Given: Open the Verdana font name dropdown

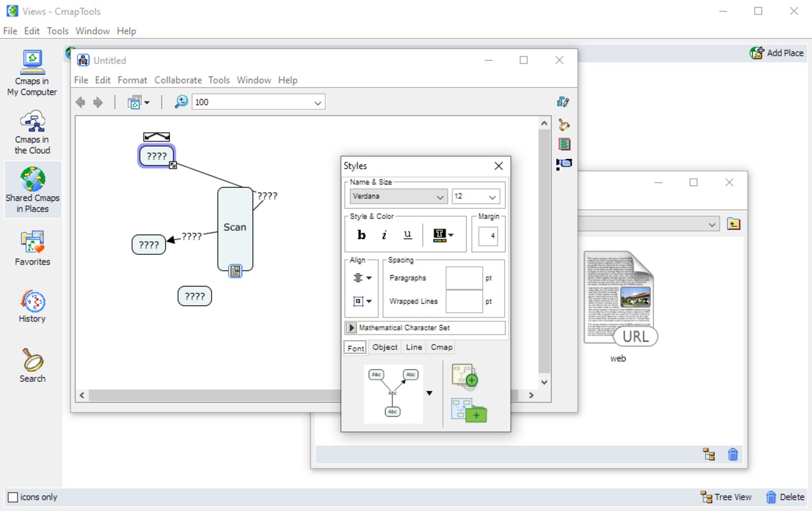Looking at the screenshot, I should tap(398, 197).
